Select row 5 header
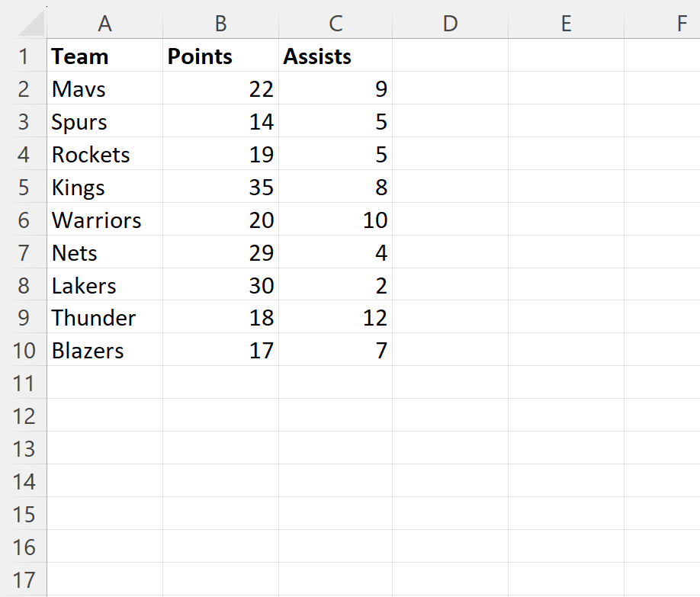The height and width of the screenshot is (597, 700). (x=24, y=188)
